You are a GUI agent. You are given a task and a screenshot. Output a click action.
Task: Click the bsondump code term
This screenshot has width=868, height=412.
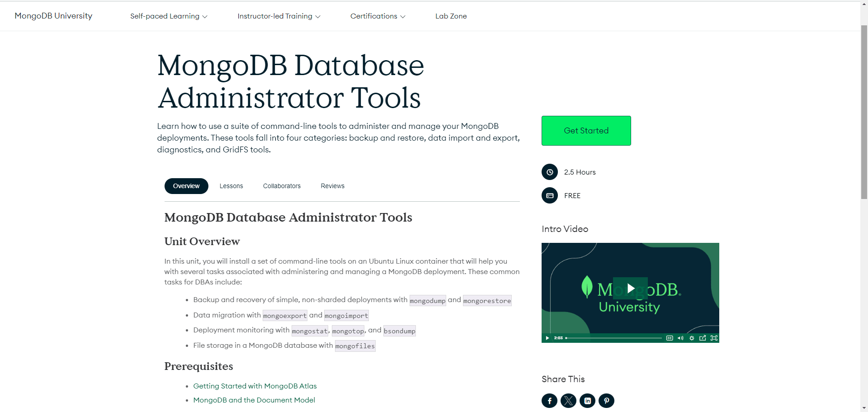pos(400,331)
